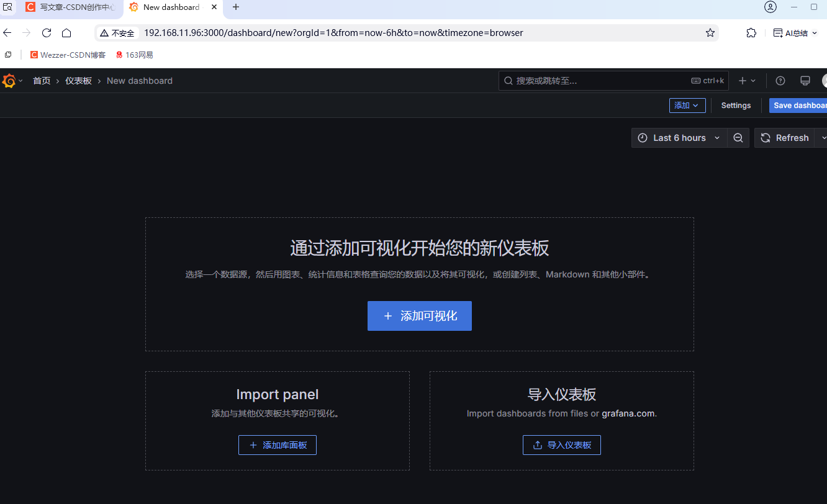Click the monitor news icon in the top bar
827x504 pixels.
(805, 81)
